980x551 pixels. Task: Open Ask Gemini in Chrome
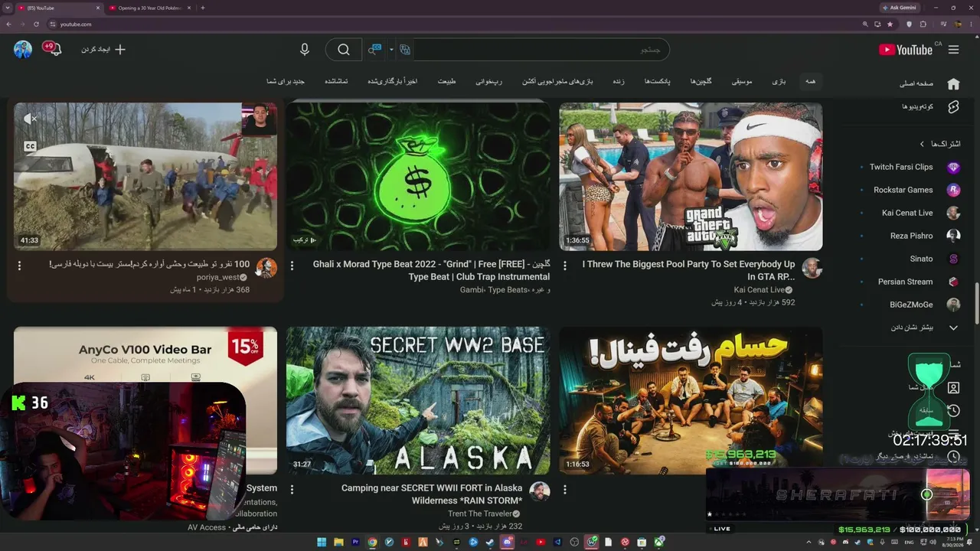pyautogui.click(x=900, y=8)
